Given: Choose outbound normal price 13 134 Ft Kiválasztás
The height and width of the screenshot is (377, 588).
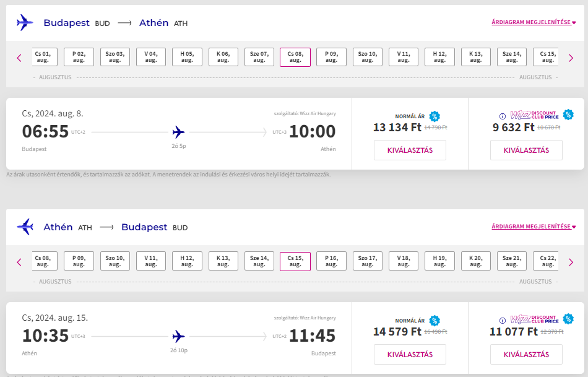Looking at the screenshot, I should coord(410,150).
